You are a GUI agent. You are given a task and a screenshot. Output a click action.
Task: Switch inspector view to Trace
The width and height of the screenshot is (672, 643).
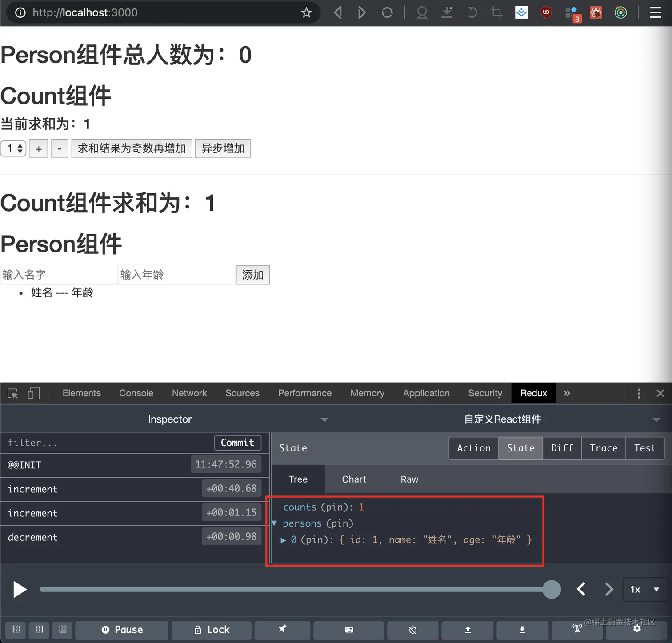pos(604,448)
